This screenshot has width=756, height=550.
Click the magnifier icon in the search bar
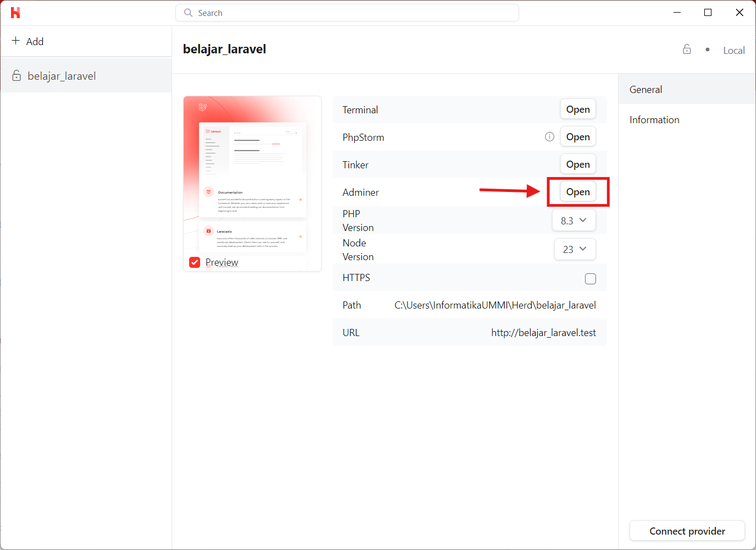pyautogui.click(x=187, y=12)
